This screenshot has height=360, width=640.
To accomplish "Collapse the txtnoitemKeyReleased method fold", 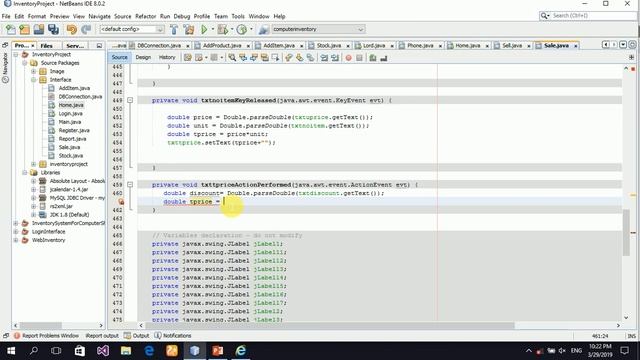I will (130, 100).
